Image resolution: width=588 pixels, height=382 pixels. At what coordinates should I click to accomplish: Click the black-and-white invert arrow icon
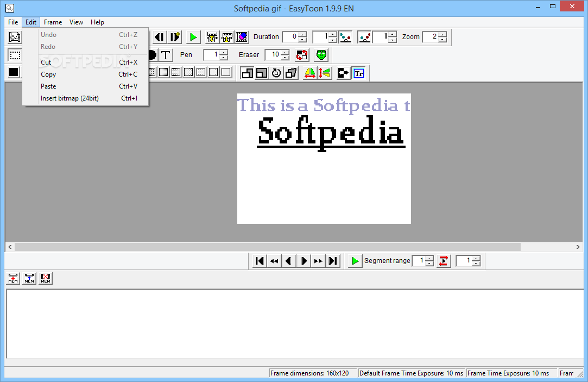point(343,73)
